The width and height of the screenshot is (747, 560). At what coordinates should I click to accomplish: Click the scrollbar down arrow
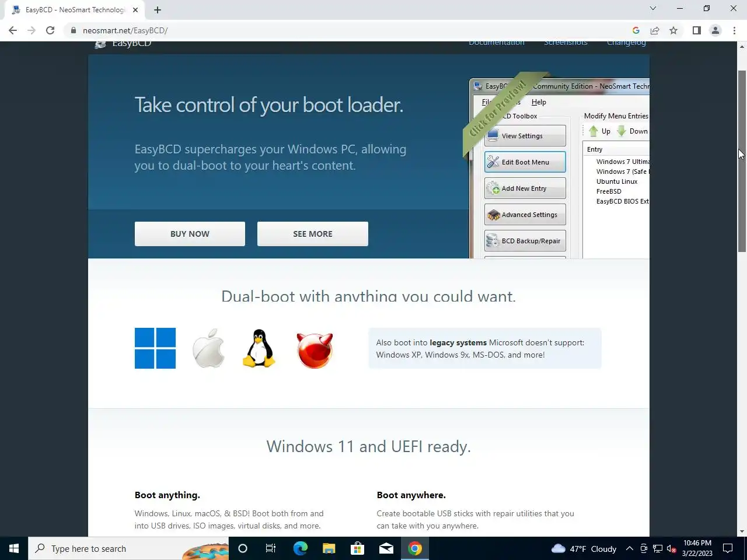[x=742, y=531]
